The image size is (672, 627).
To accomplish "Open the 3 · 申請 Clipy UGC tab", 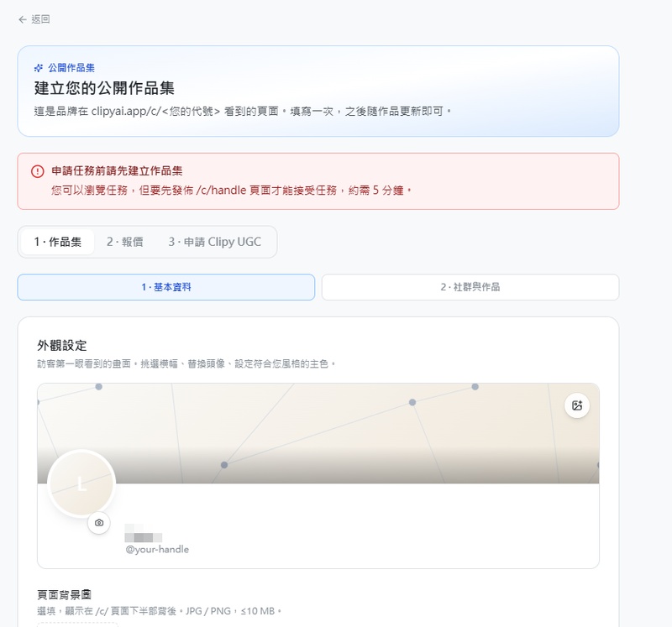I will click(215, 242).
